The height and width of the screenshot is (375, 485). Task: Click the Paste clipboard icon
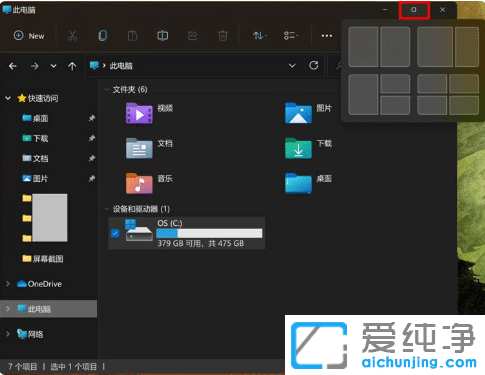pos(133,36)
